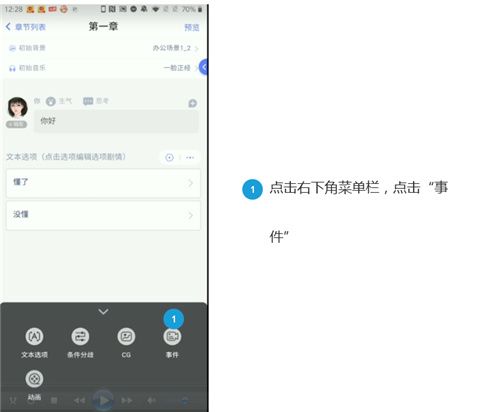Screen dimensions: 480x412
Task: Open the 没懂 option row
Action: click(x=103, y=215)
